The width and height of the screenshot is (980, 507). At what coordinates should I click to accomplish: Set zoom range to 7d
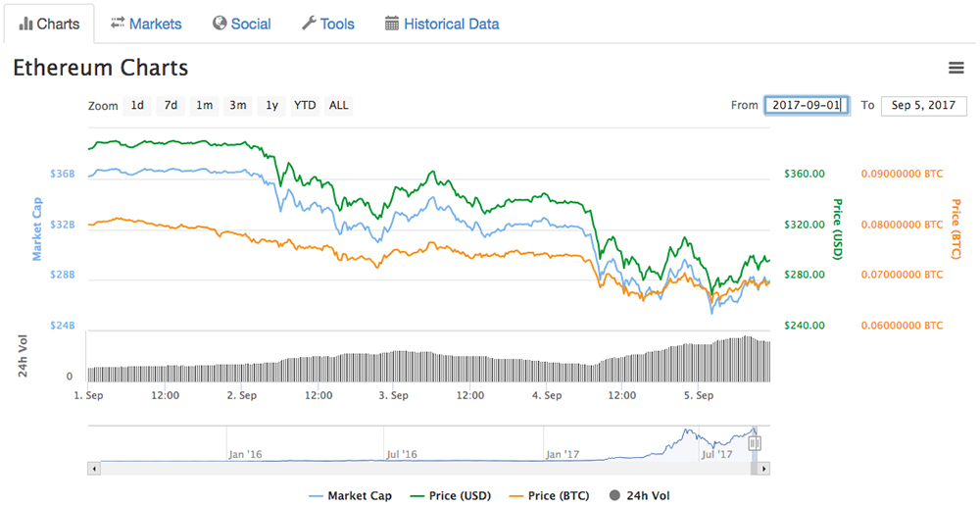pyautogui.click(x=171, y=105)
